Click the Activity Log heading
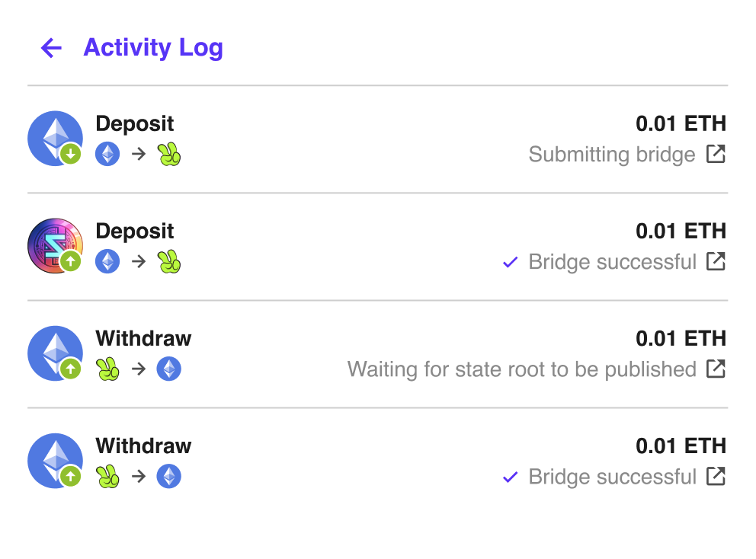 point(153,48)
